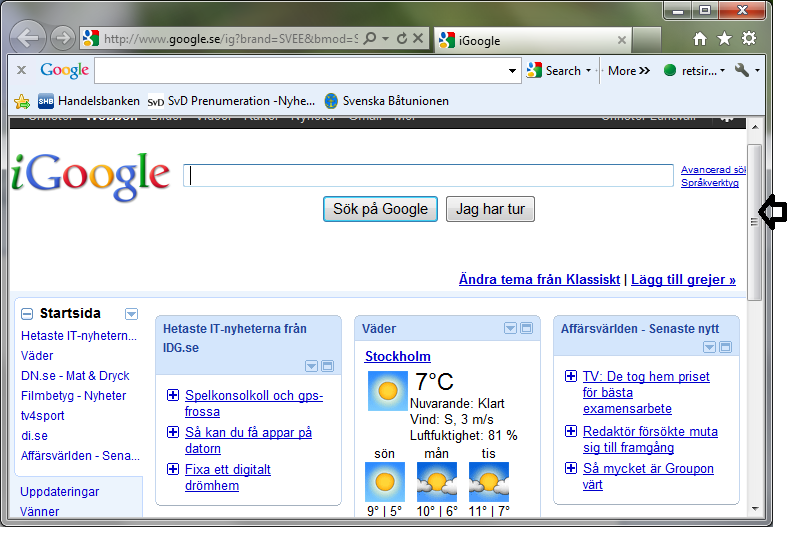Open the browser Home icon
The height and width of the screenshot is (541, 797).
coord(700,39)
